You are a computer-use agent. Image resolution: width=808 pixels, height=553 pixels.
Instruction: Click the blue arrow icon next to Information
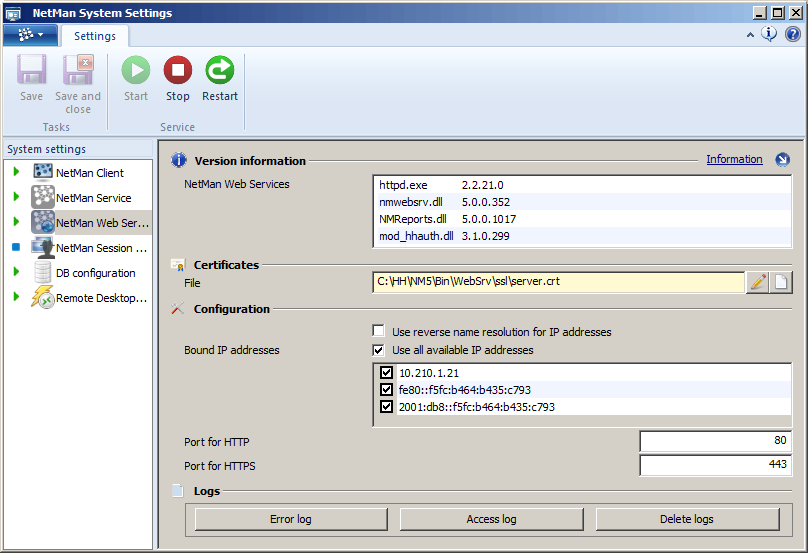pyautogui.click(x=782, y=160)
